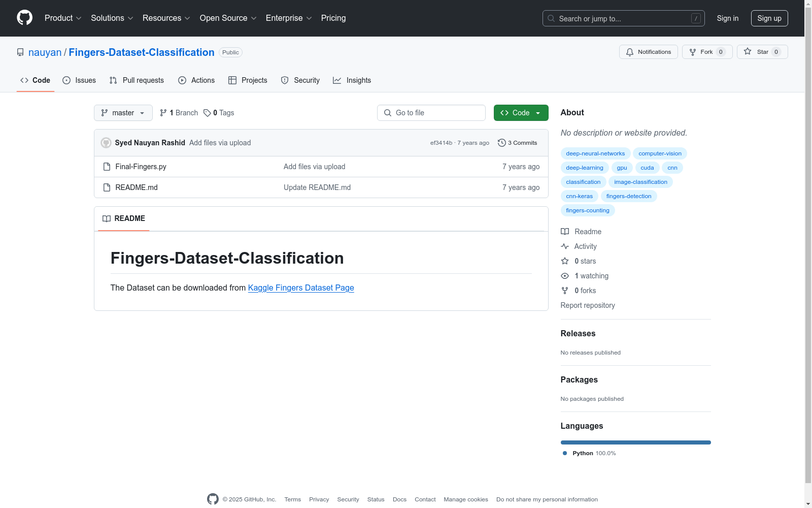Expand the Open Source menu

pyautogui.click(x=228, y=18)
